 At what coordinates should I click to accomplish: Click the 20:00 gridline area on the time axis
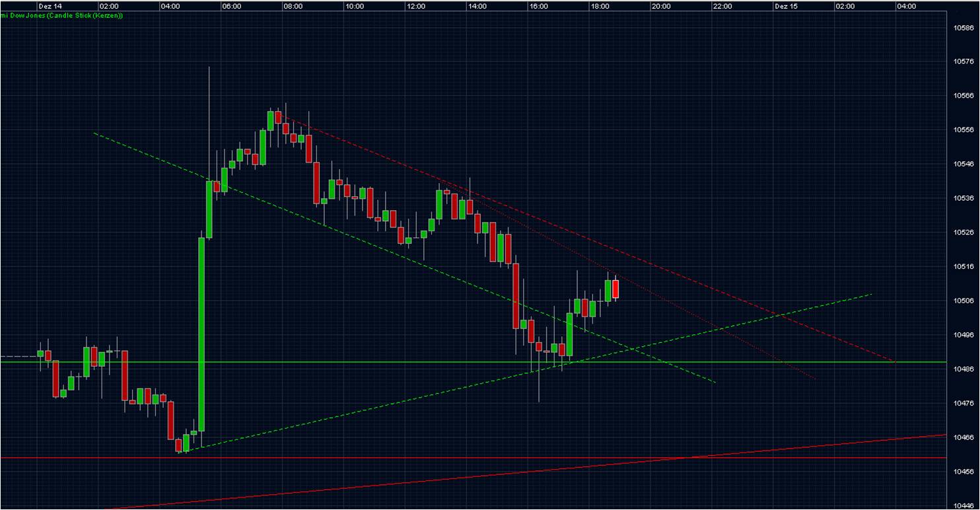pyautogui.click(x=660, y=5)
